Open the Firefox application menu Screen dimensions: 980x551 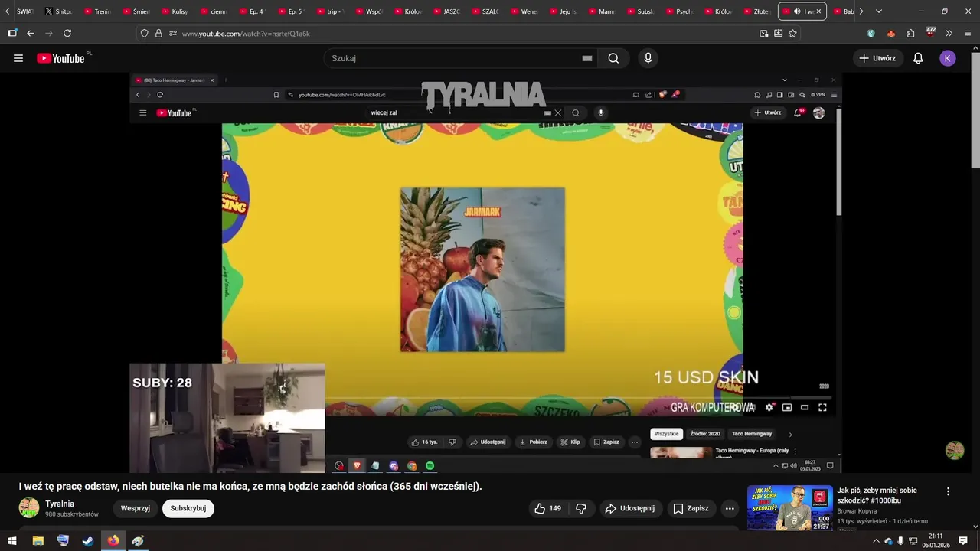tap(969, 34)
